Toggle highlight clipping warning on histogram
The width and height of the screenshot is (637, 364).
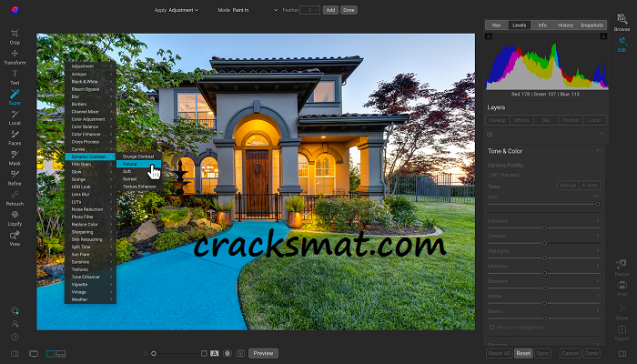pyautogui.click(x=603, y=36)
